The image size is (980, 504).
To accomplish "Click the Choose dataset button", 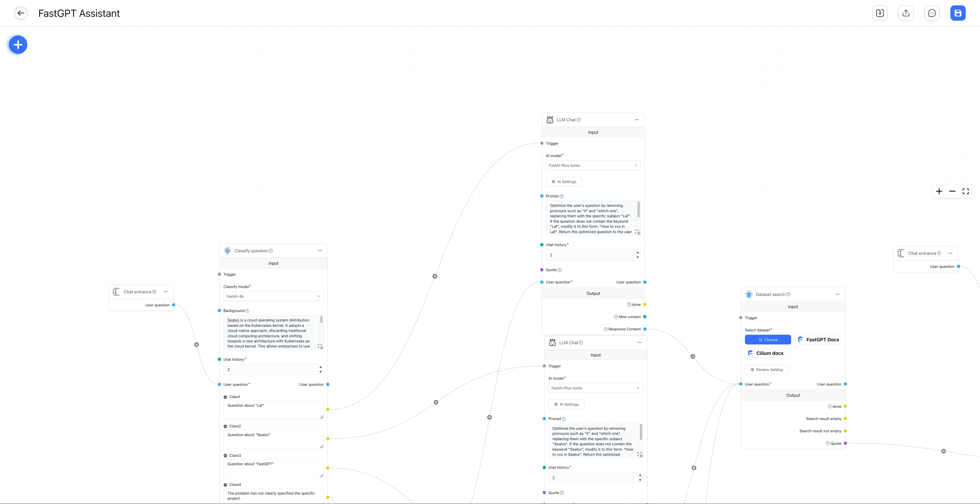I will [768, 340].
